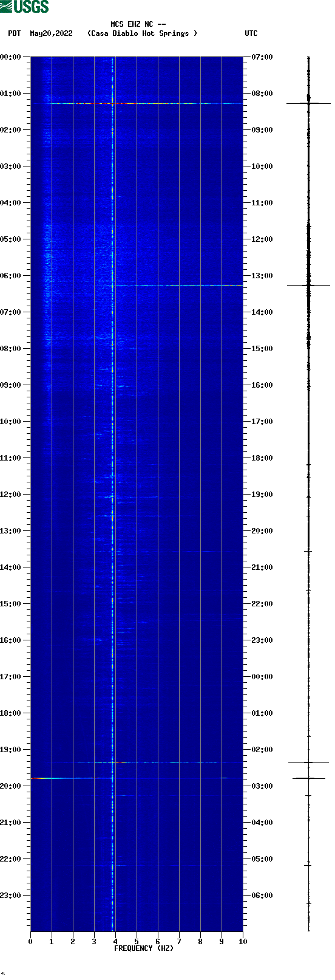
Task: Click the '06:00' UTC time label
Action: point(262,896)
